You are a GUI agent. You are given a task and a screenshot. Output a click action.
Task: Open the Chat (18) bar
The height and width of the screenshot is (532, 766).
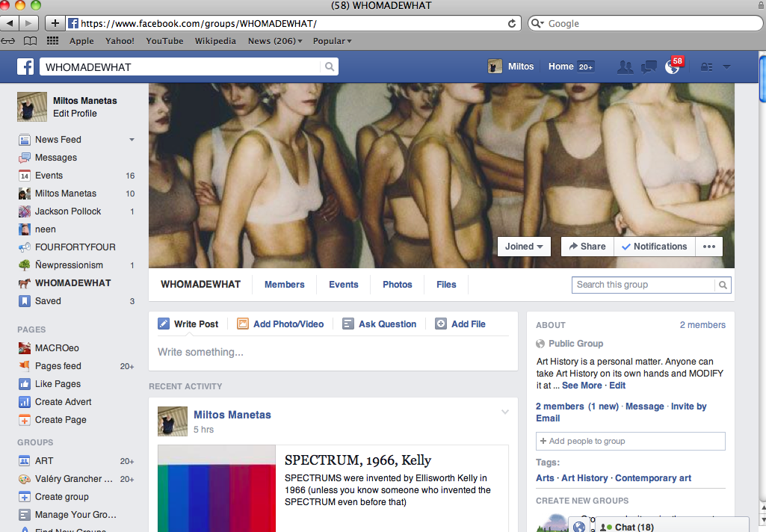pos(672,526)
